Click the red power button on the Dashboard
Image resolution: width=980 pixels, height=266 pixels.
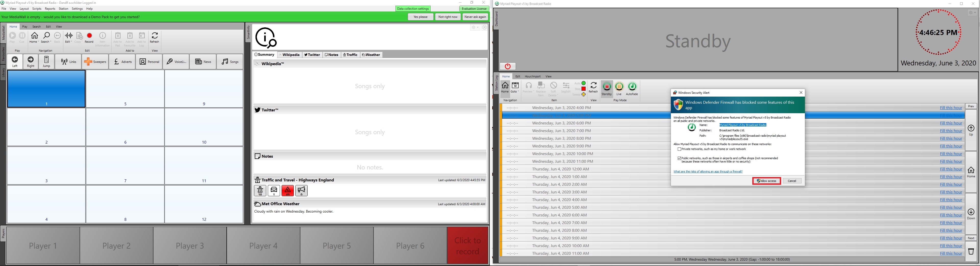tap(507, 66)
